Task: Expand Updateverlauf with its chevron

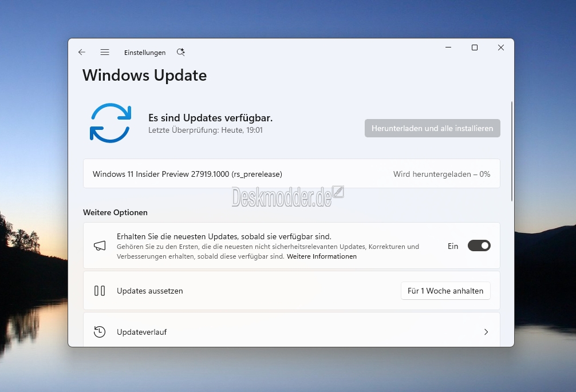Action: tap(486, 332)
